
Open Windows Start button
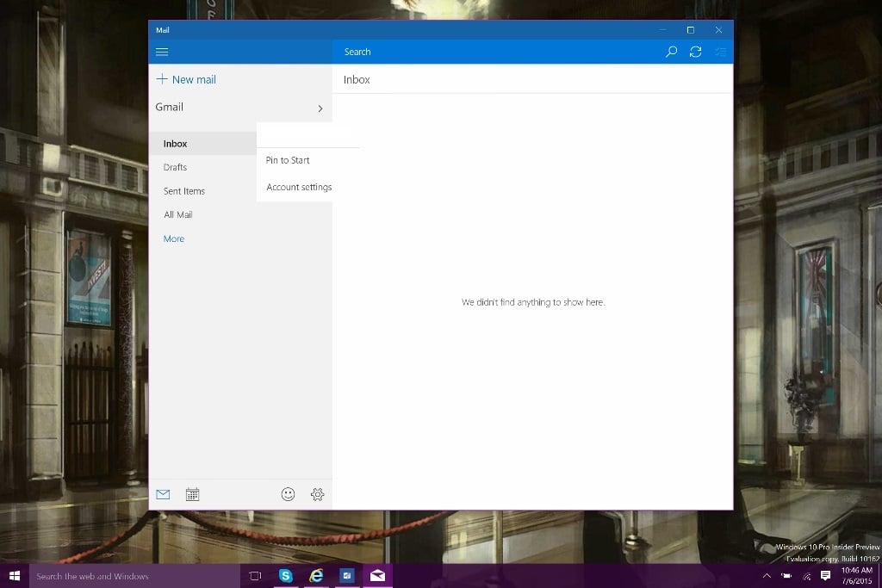coord(15,576)
